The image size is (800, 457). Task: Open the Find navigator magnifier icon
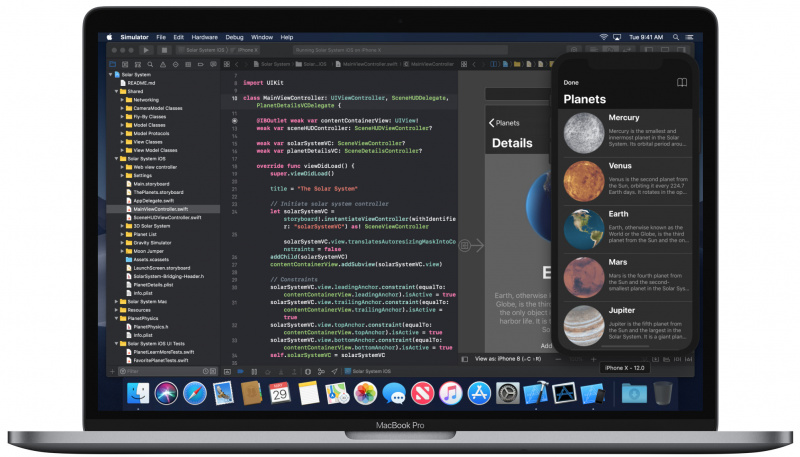150,64
